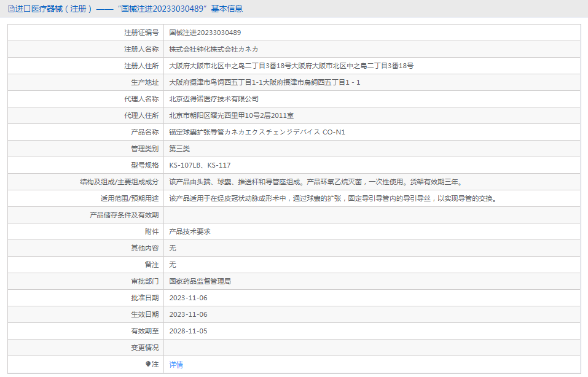Select the 生产地址 value 大阪府摄津市鸟饲西五丁目
This screenshot has width=588, height=377.
(265, 82)
